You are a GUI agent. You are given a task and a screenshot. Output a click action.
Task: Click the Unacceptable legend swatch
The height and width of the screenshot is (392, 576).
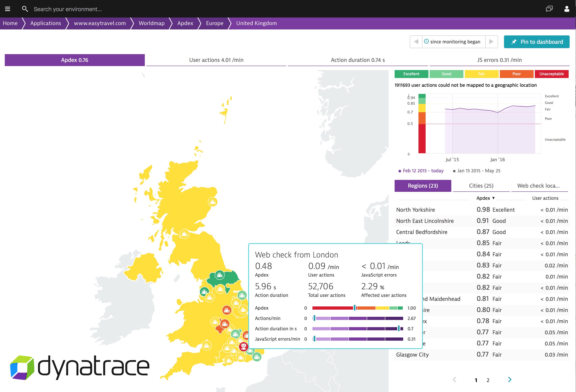[552, 74]
